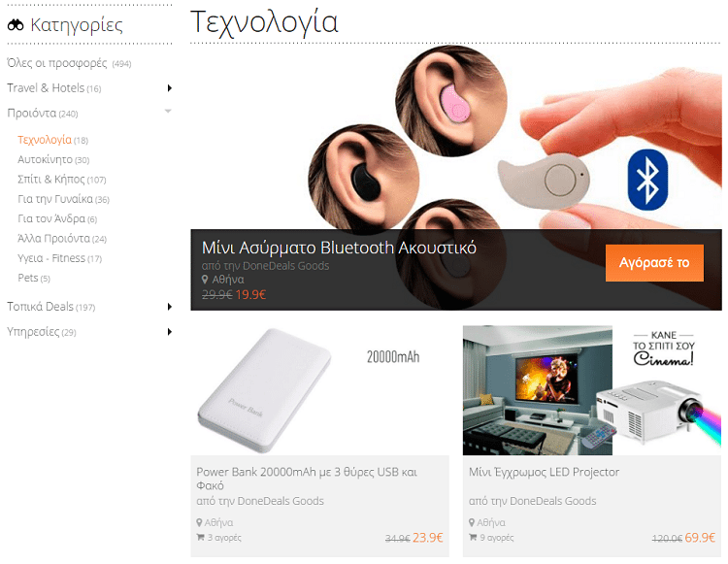Click the binoculars icon beside Κατηγορίες
728x564 pixels.
tap(16, 25)
